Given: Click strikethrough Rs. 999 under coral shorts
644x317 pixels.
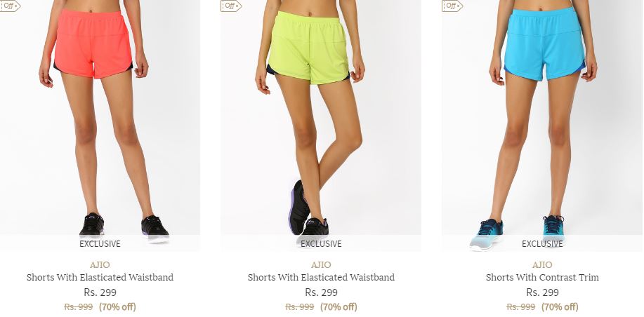Looking at the screenshot, I should point(79,306).
